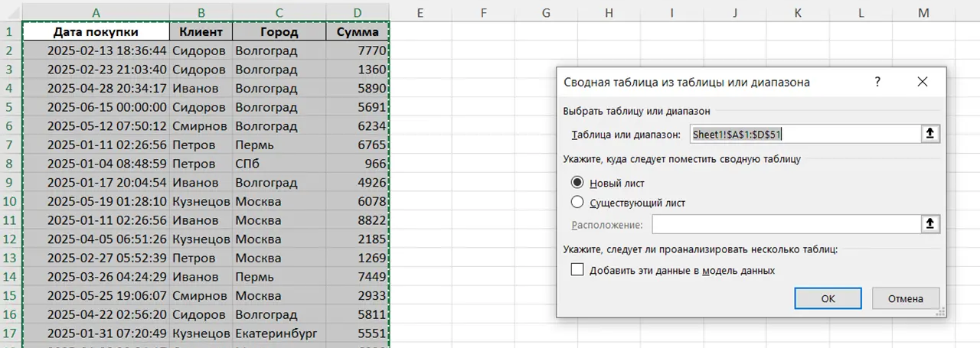Click cell with date 2025-04-28 20:34:17
Image resolution: width=980 pixels, height=348 pixels.
click(x=96, y=89)
